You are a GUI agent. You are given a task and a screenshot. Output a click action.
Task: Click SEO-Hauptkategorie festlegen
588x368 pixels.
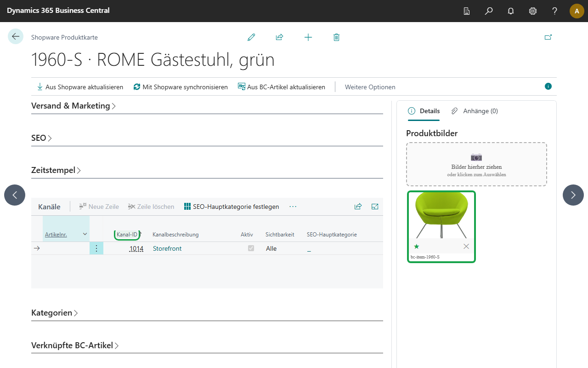232,207
